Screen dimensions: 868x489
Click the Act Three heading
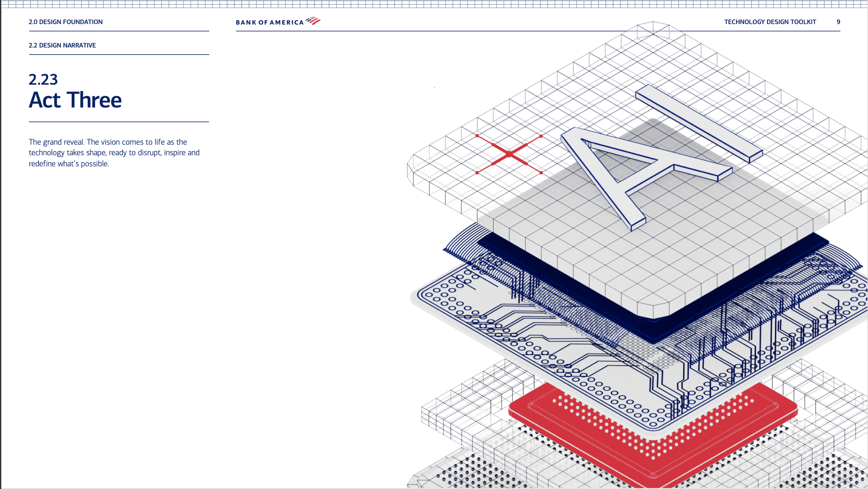[x=75, y=100]
